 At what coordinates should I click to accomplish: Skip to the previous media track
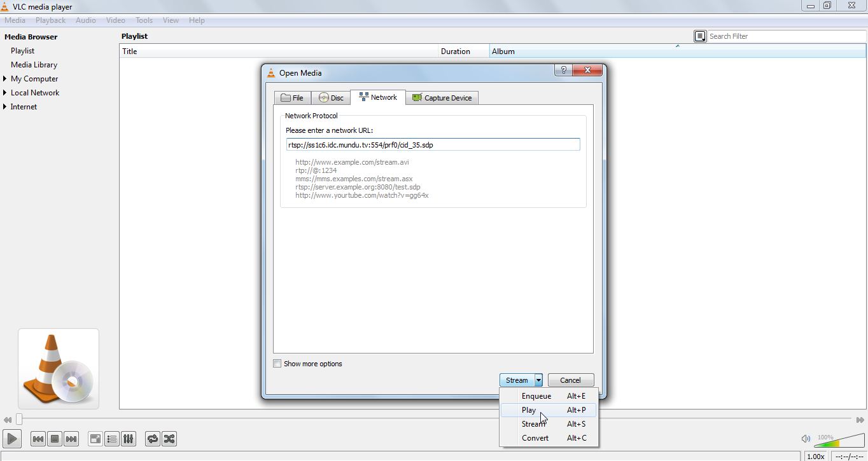(38, 439)
